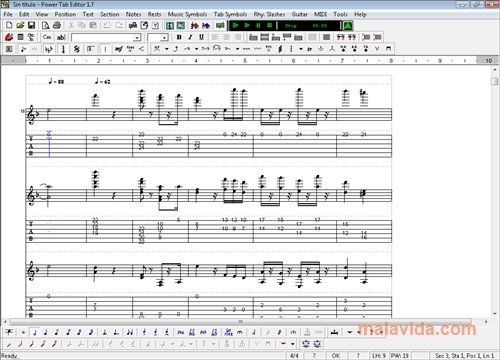Click the scroll down arrow of vertical scrollbar
500x360 pixels.
(x=495, y=314)
